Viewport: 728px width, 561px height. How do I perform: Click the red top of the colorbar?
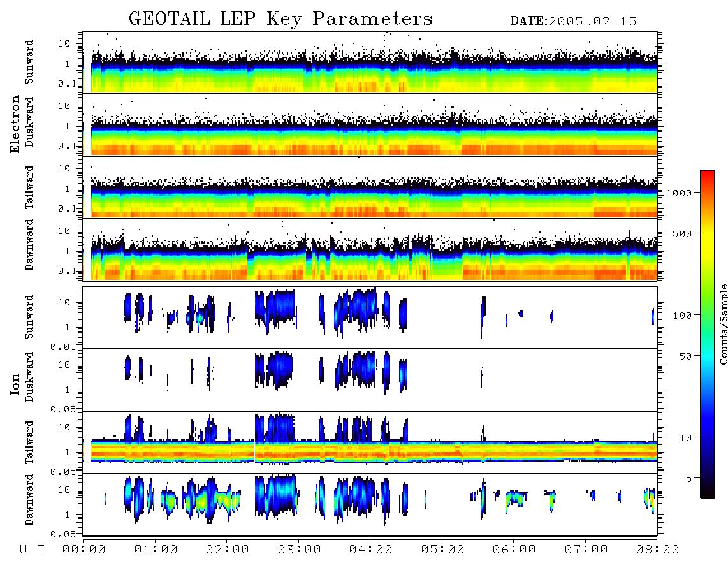708,175
